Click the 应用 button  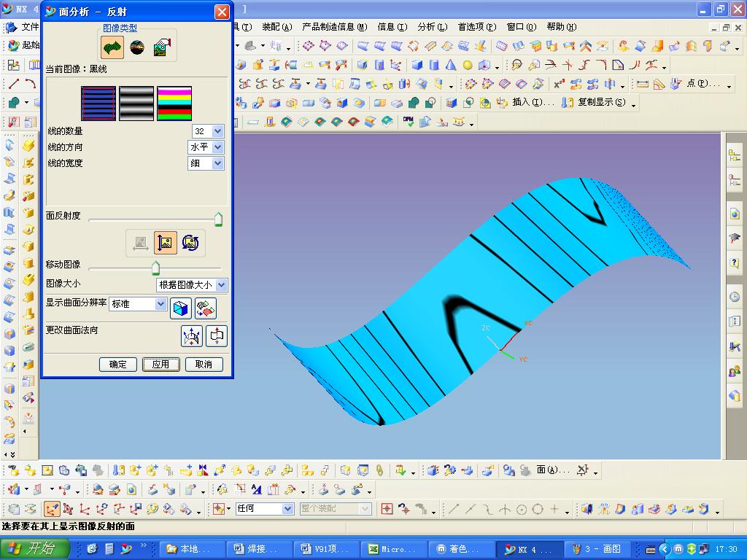click(161, 365)
